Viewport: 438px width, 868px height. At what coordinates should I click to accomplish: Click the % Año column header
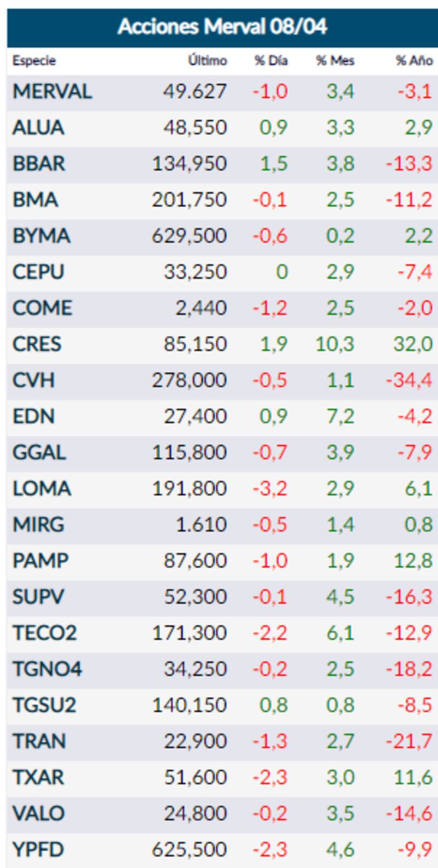414,61
